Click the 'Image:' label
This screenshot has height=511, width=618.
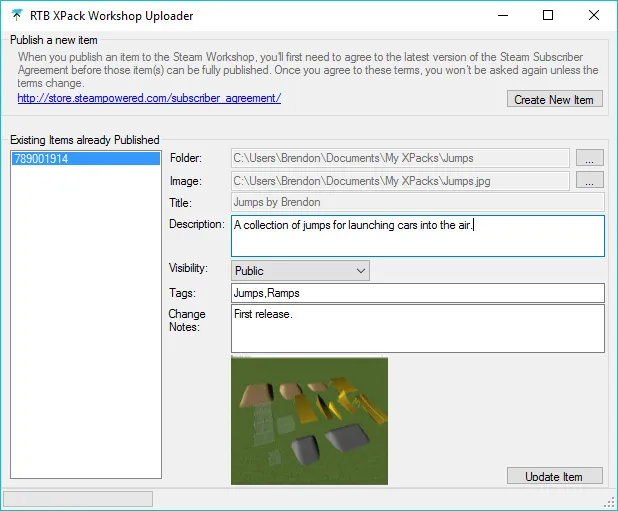click(186, 181)
